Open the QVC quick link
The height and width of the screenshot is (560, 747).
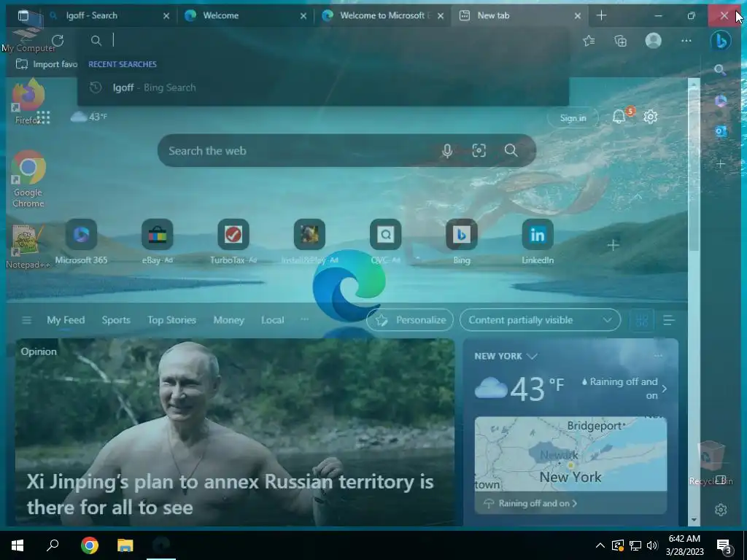385,241
